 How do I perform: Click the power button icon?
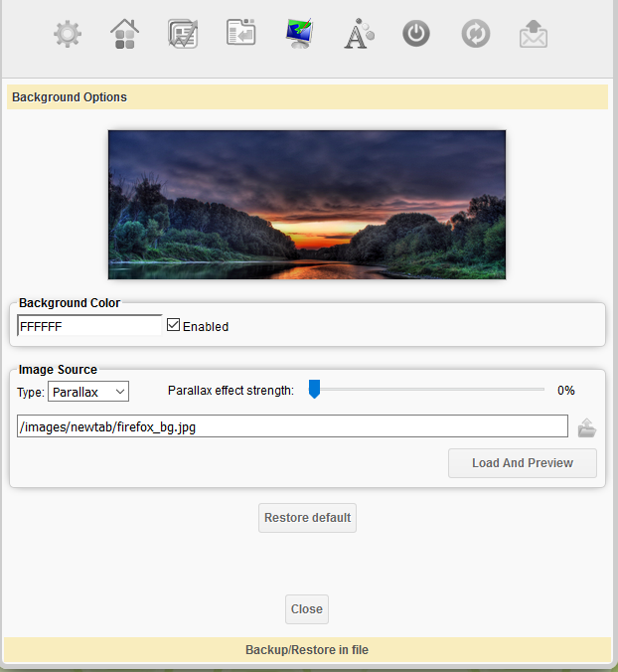pyautogui.click(x=416, y=35)
